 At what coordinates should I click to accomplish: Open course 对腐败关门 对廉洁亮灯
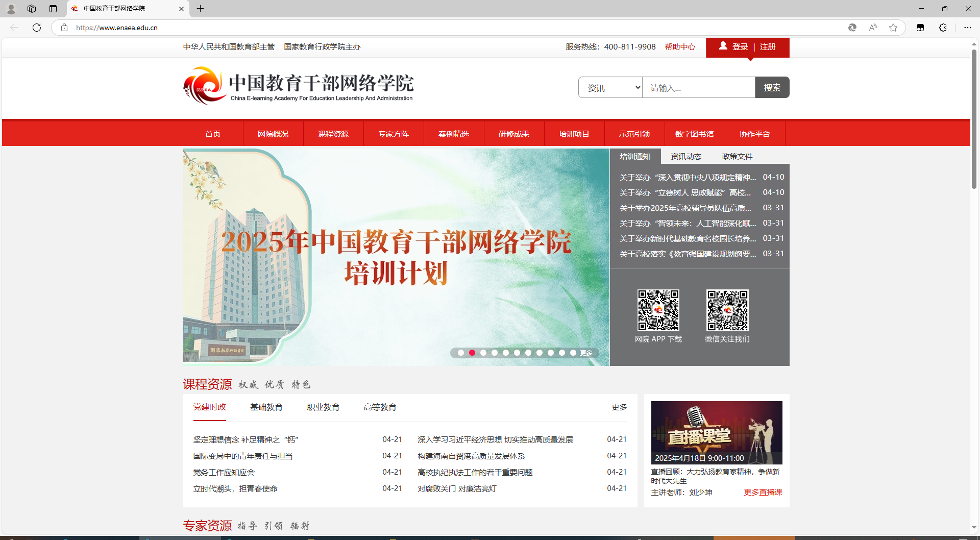(457, 488)
